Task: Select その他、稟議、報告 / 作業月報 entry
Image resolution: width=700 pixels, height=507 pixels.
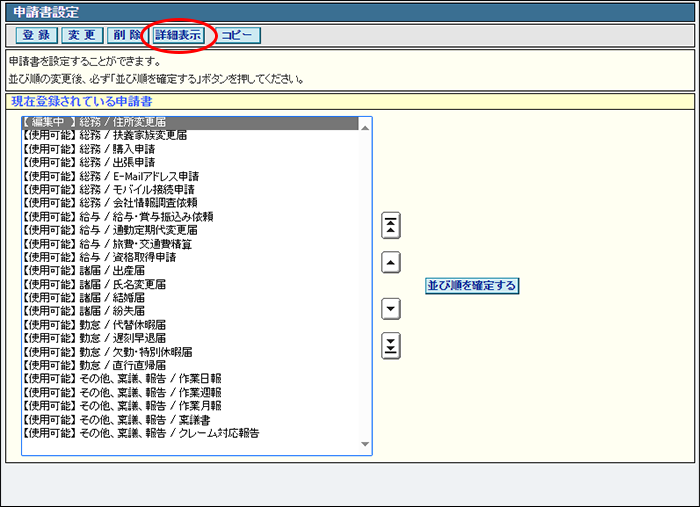Action: tap(190, 407)
